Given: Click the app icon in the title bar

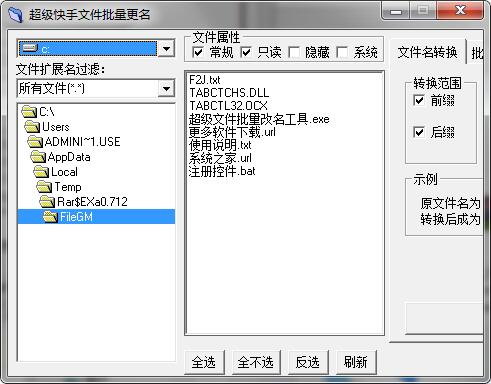Looking at the screenshot, I should (x=15, y=15).
